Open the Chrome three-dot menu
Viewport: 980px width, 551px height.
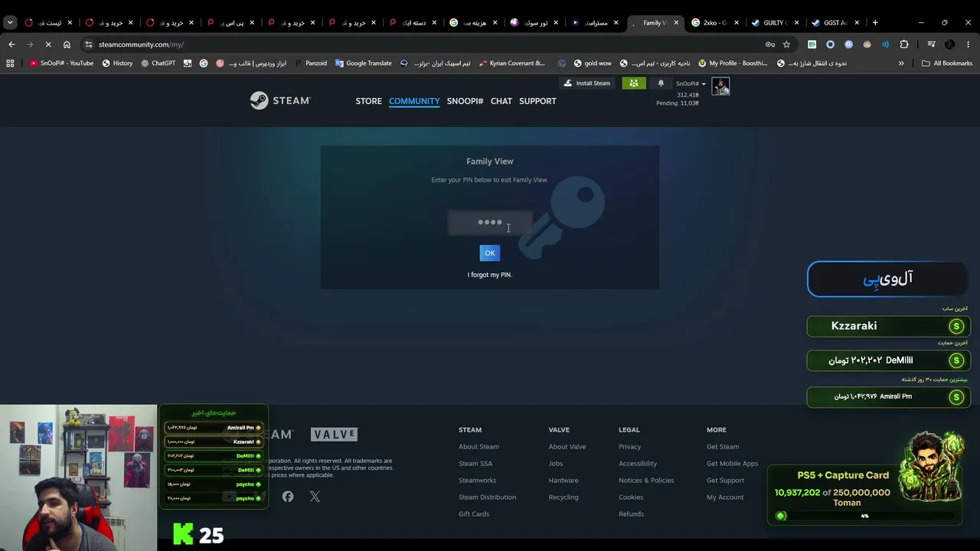tap(969, 44)
